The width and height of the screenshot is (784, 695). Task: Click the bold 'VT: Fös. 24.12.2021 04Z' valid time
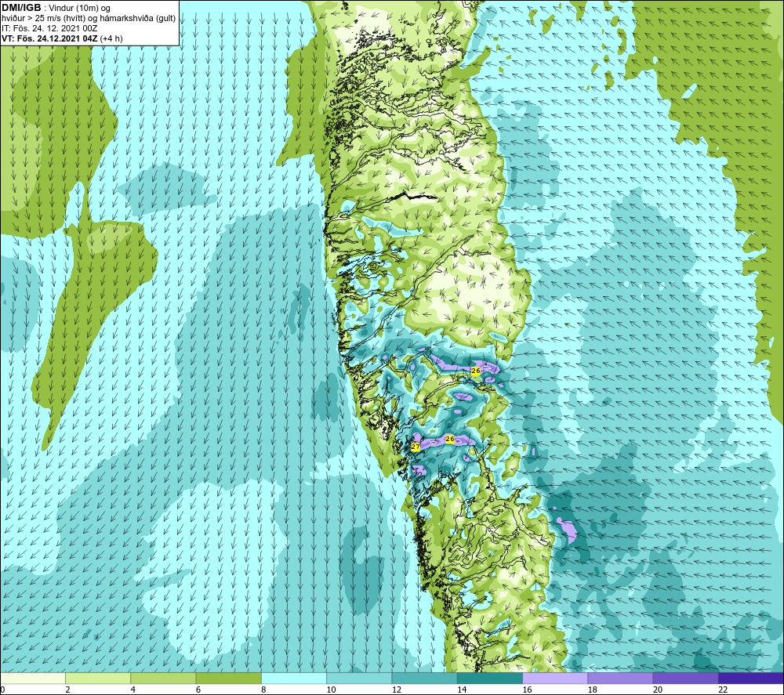pos(49,38)
